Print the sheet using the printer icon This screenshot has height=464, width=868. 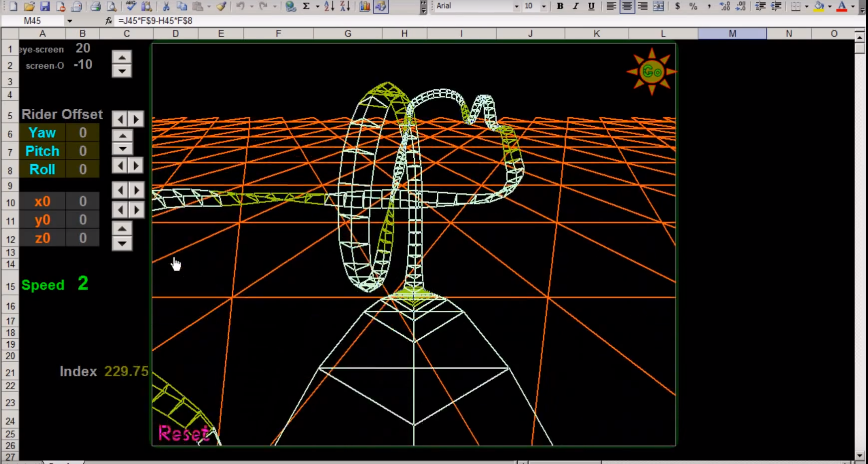(x=96, y=6)
